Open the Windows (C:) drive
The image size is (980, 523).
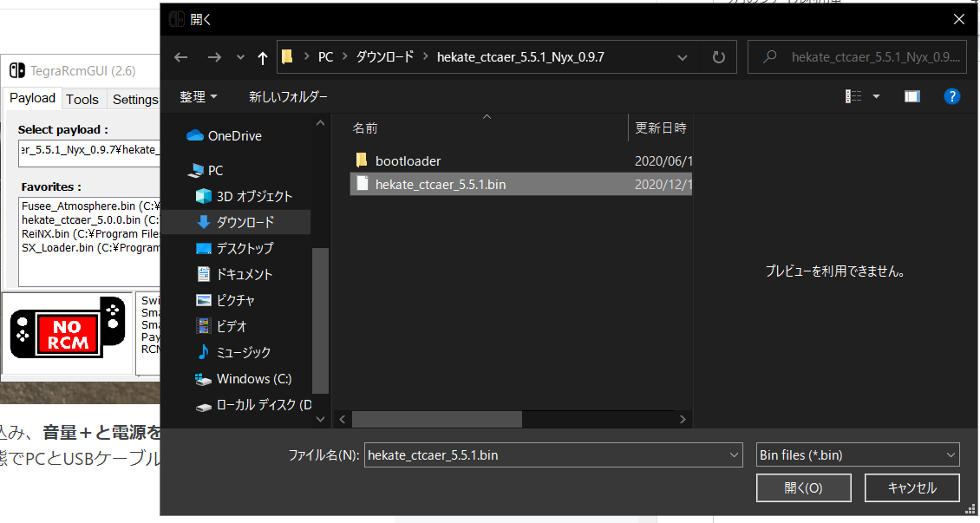tap(246, 379)
